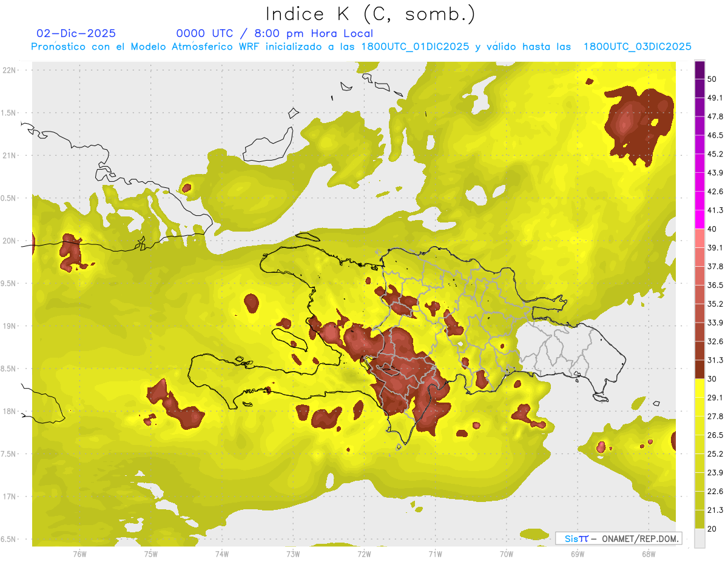
Task: Click the "73W" longitude label
Action: click(293, 554)
